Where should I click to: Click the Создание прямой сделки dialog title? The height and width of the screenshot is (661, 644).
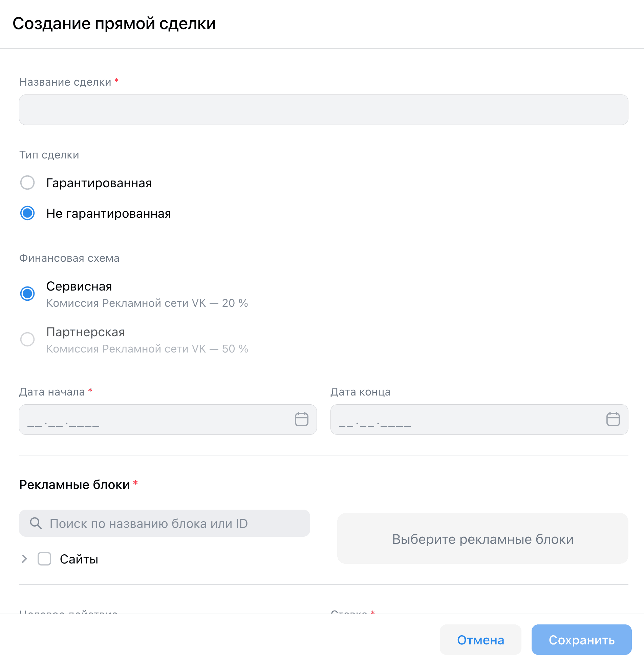(x=114, y=24)
